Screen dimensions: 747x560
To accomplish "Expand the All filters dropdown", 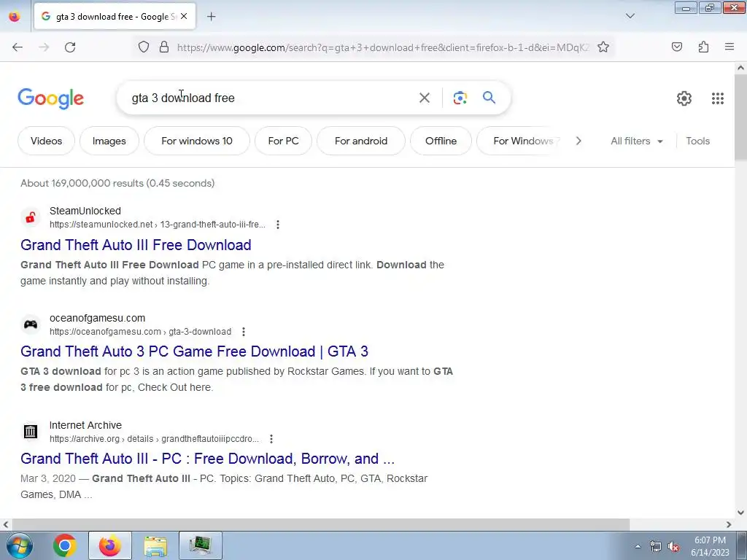I will point(636,141).
